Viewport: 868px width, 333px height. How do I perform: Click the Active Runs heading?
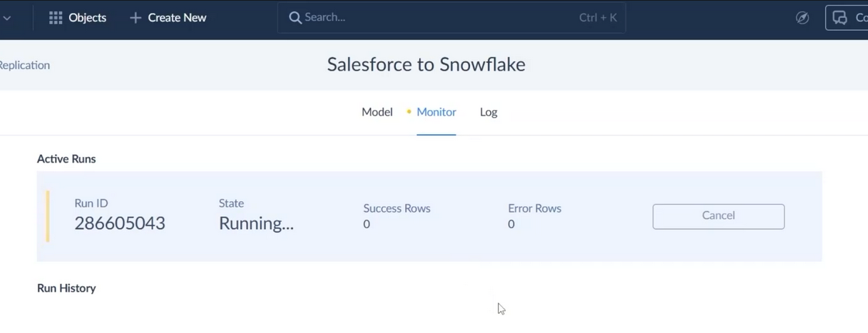(66, 159)
